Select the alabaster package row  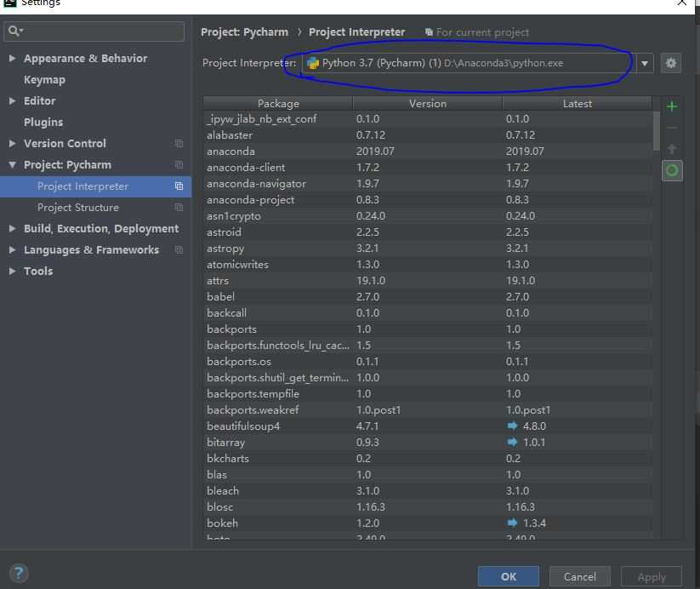click(x=428, y=135)
